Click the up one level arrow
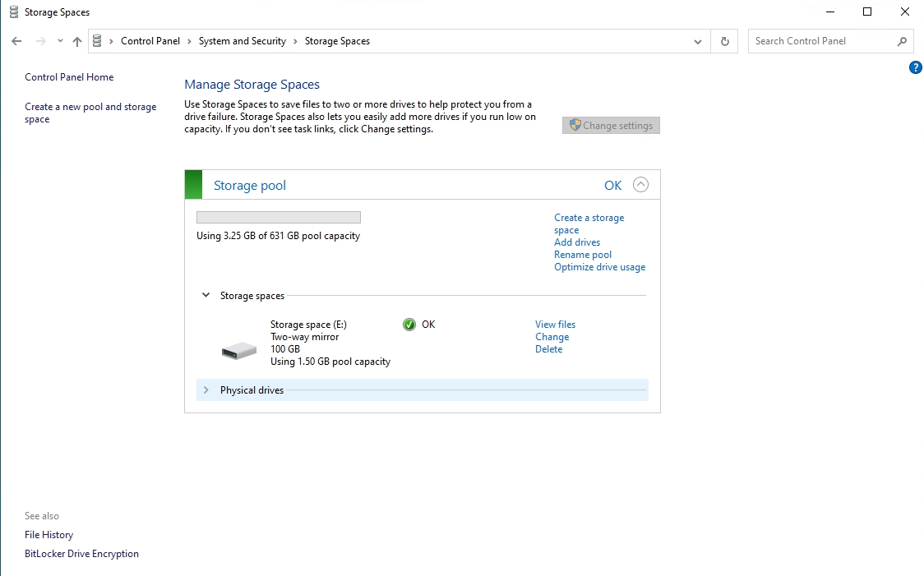The height and width of the screenshot is (576, 924). tap(76, 40)
